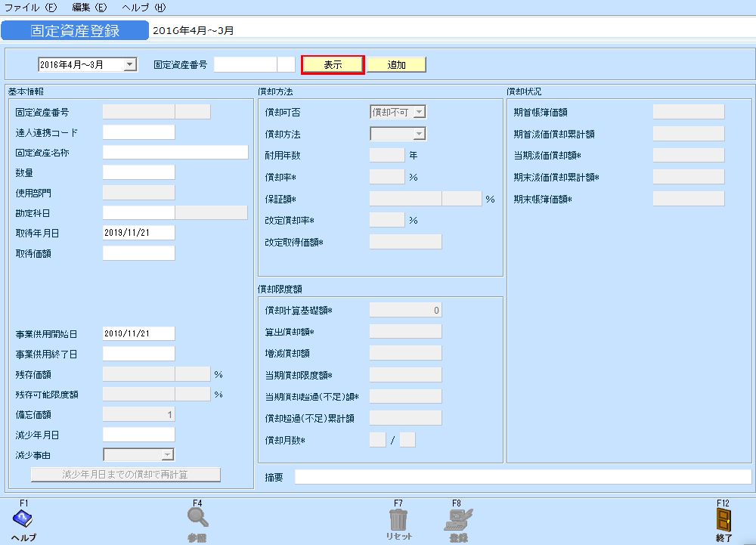Select the 取得年月日 date field
Viewport: 756px width, 545px height.
pyautogui.click(x=138, y=232)
